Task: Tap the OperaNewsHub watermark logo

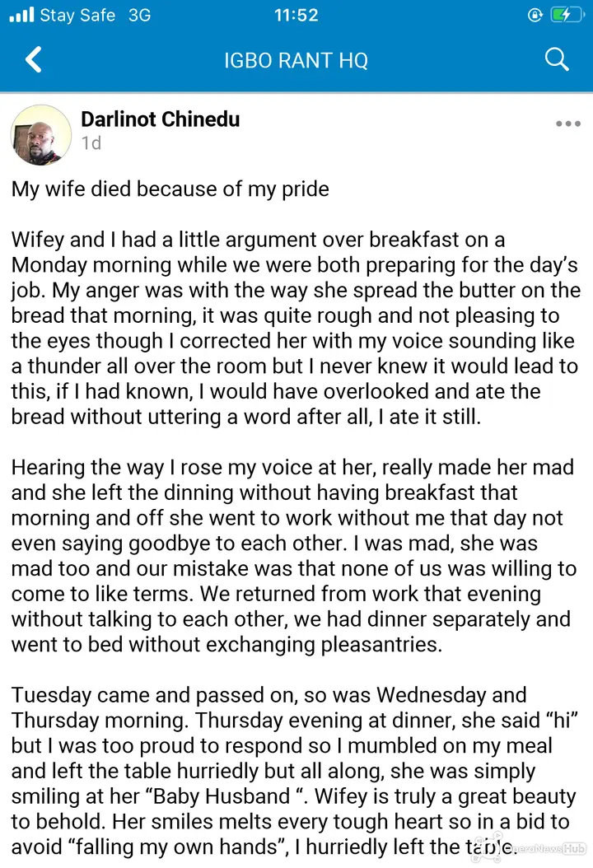Action: point(546,848)
